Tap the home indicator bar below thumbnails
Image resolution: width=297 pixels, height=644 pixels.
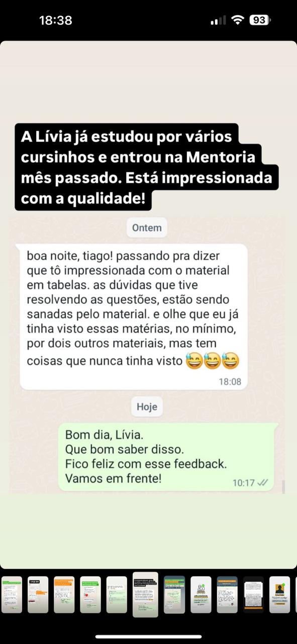click(x=148, y=637)
